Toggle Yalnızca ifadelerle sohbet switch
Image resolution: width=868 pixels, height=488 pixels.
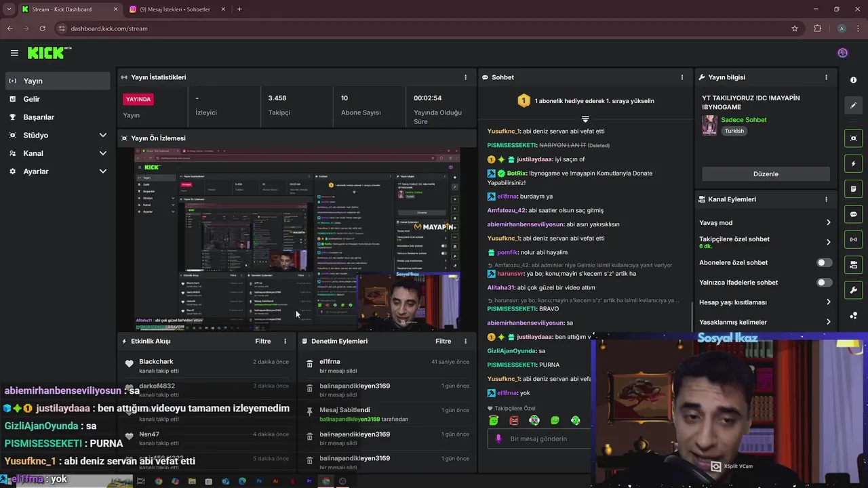pyautogui.click(x=824, y=283)
